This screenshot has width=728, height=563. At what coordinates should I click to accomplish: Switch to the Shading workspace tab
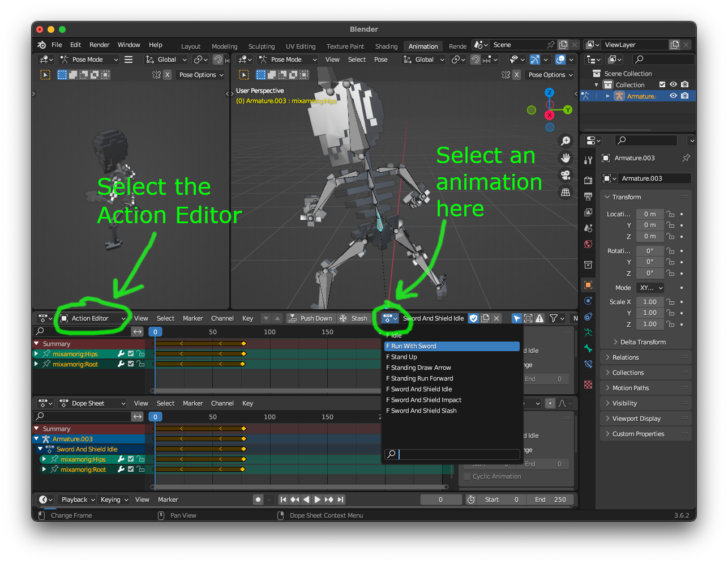[386, 46]
